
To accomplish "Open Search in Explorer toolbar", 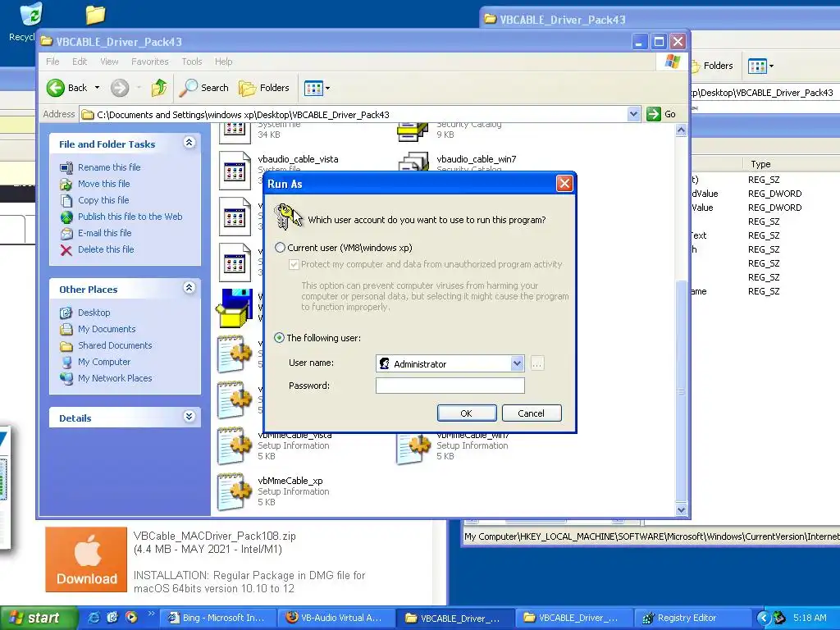I will point(203,88).
